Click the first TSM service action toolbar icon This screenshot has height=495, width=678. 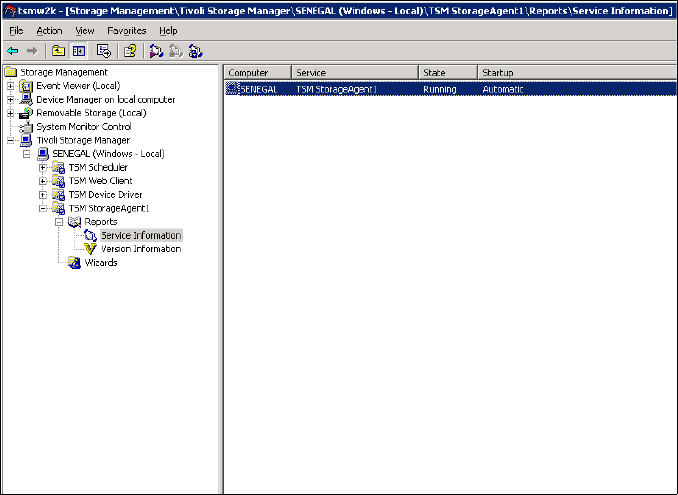point(156,51)
